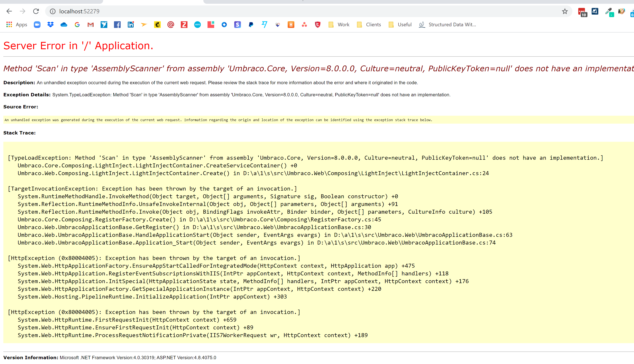Go back using the browser back arrow
This screenshot has width=634, height=364.
point(9,11)
